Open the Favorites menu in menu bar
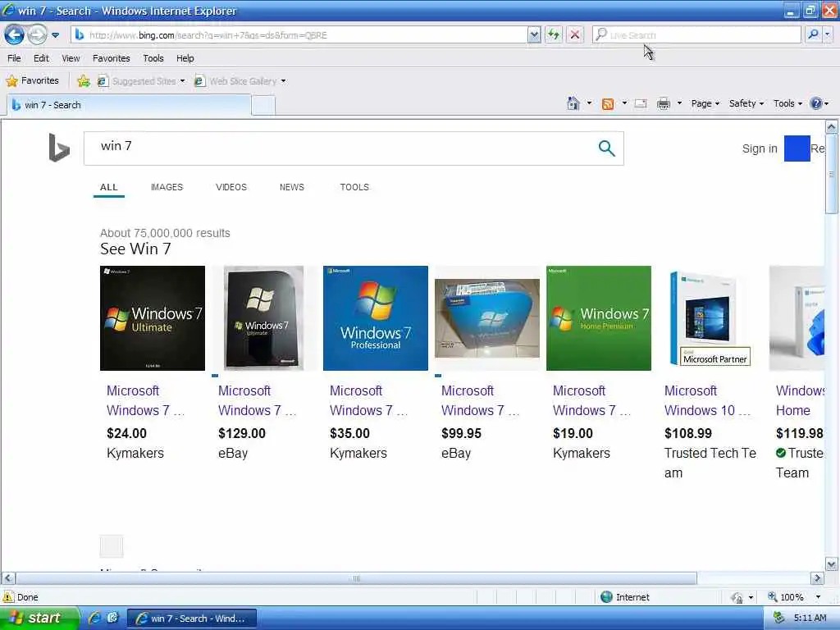840x630 pixels. point(111,58)
